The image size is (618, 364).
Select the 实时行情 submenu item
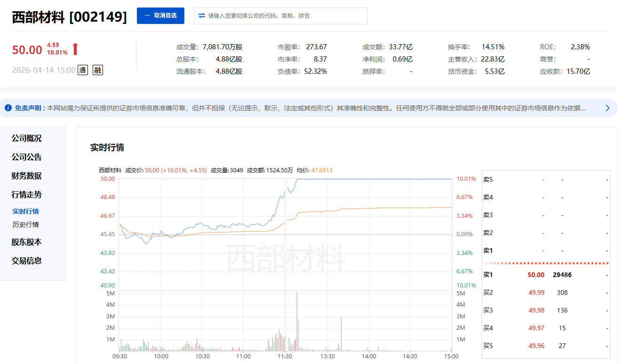coord(26,211)
